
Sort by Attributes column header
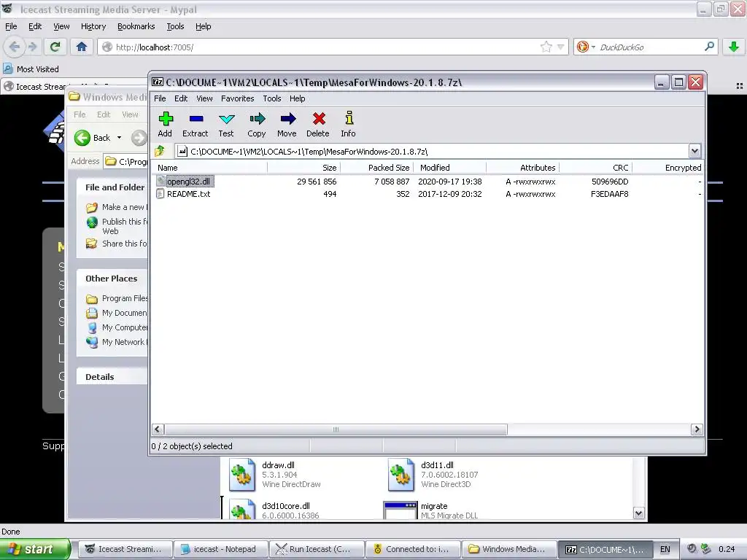(x=522, y=168)
